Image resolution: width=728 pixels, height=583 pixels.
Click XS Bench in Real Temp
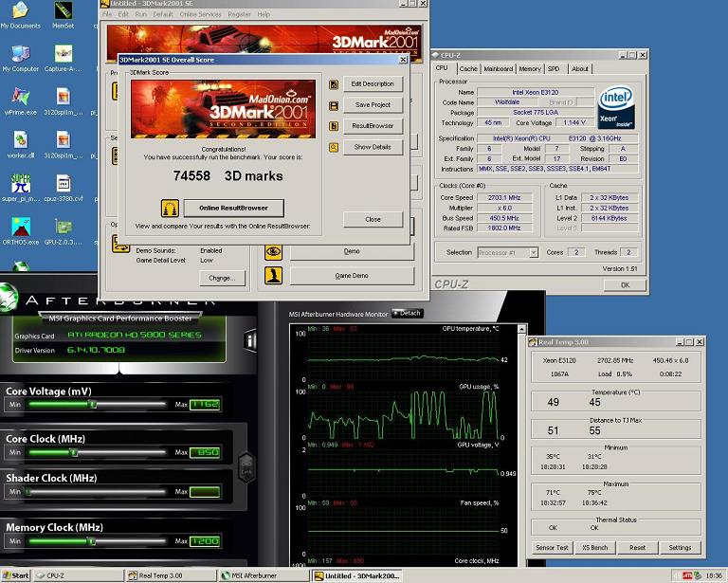(594, 548)
